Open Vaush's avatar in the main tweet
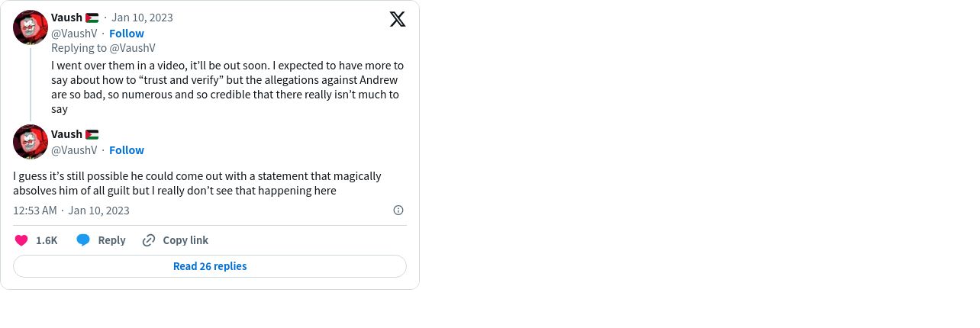 (x=31, y=142)
